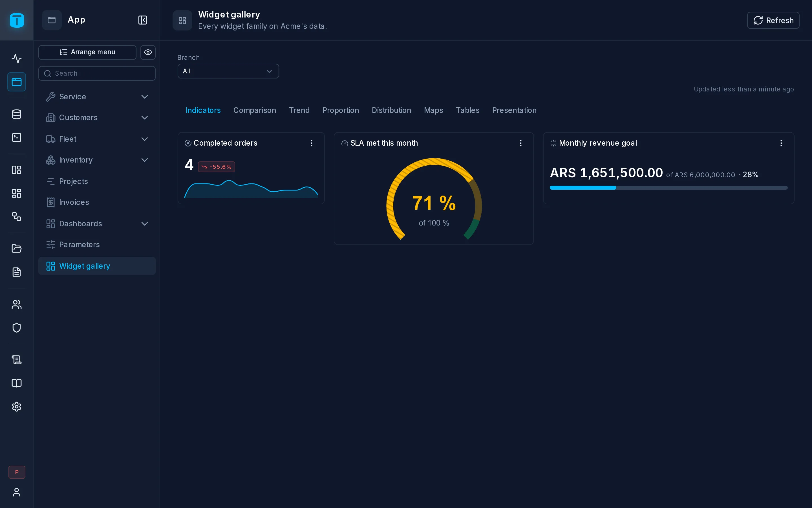Open SLA met this month options menu

pos(520,143)
